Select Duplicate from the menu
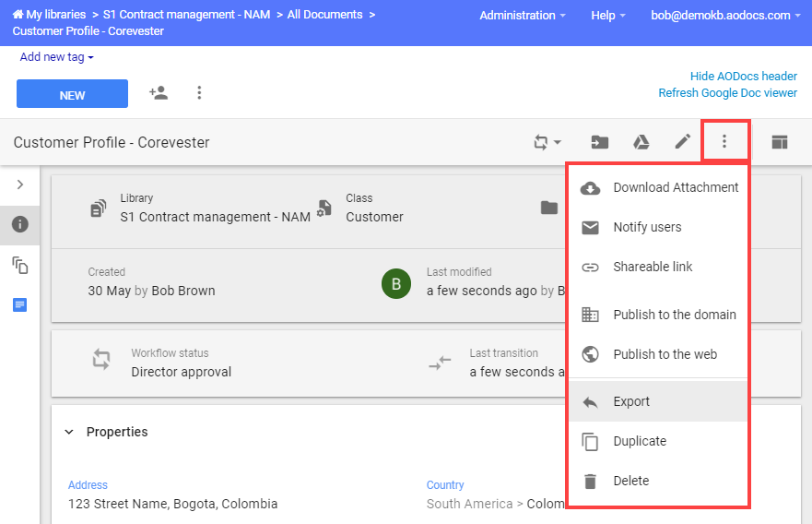 [x=658, y=441]
